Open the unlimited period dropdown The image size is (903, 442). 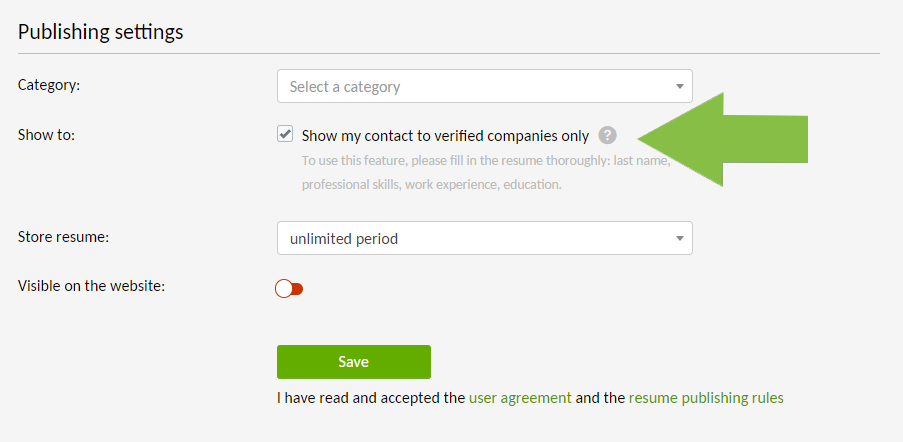tap(484, 238)
